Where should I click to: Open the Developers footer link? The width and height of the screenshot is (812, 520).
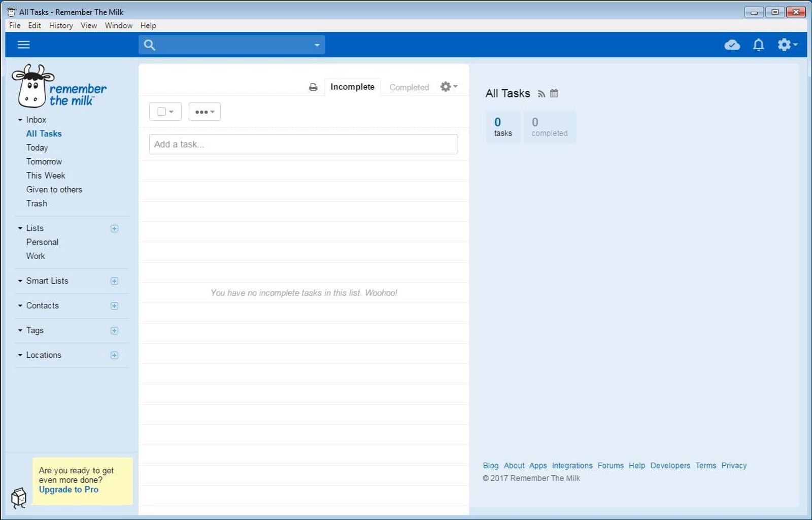670,466
